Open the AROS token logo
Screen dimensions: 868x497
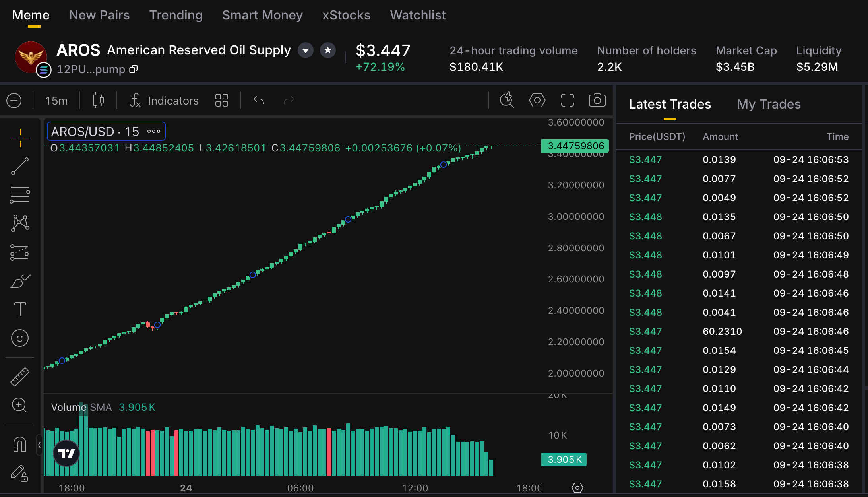(31, 57)
